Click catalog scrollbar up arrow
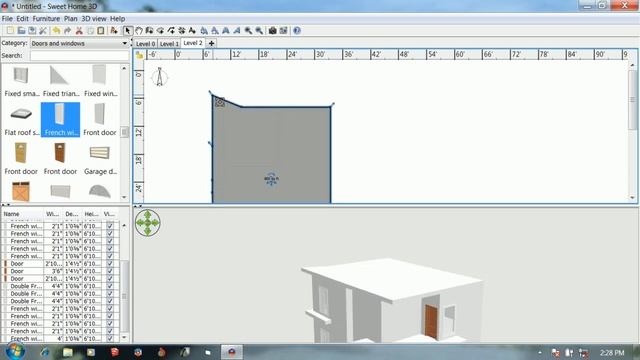 [x=124, y=69]
